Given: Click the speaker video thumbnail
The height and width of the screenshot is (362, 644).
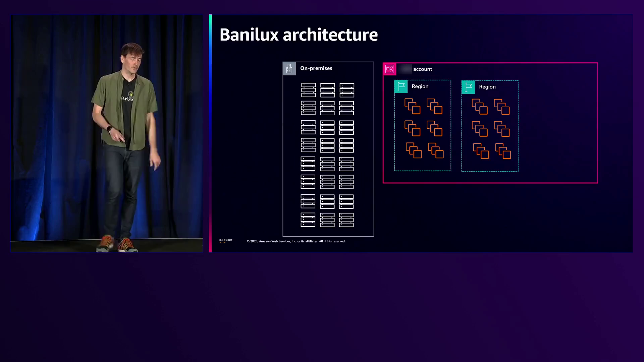Looking at the screenshot, I should point(107,133).
